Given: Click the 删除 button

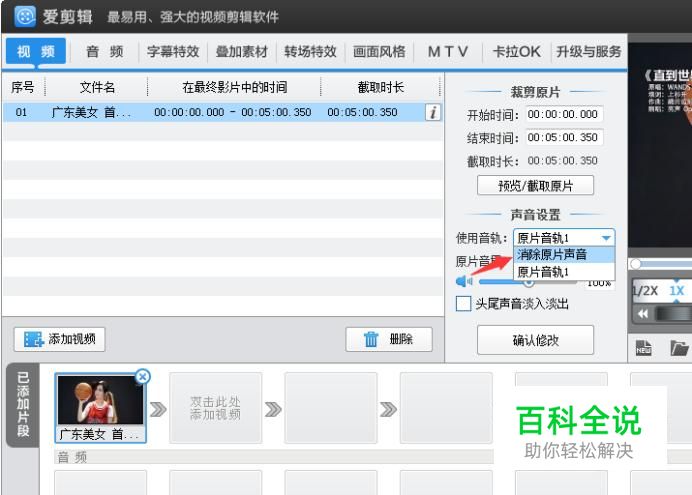Looking at the screenshot, I should (x=389, y=339).
